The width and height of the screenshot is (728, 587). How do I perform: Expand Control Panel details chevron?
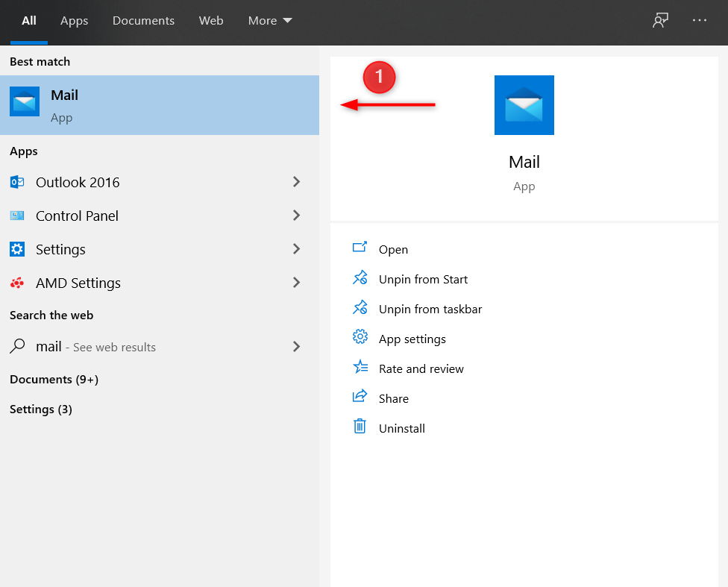pyautogui.click(x=296, y=215)
